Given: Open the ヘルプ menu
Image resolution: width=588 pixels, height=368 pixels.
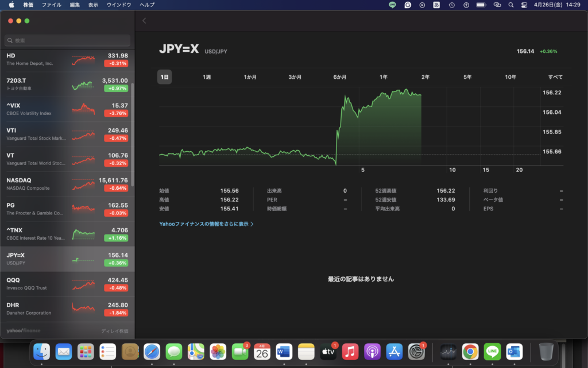Looking at the screenshot, I should point(147,5).
